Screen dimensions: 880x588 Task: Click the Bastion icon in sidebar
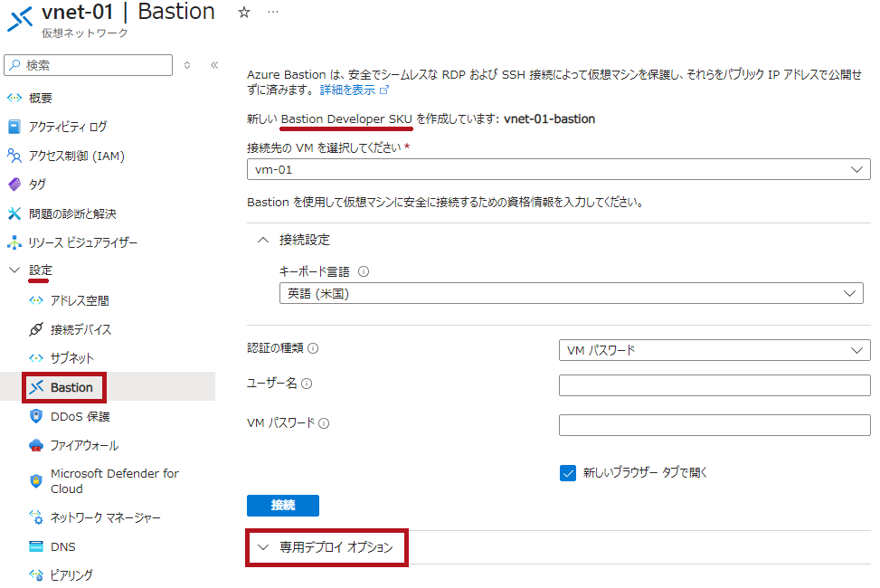[x=36, y=387]
